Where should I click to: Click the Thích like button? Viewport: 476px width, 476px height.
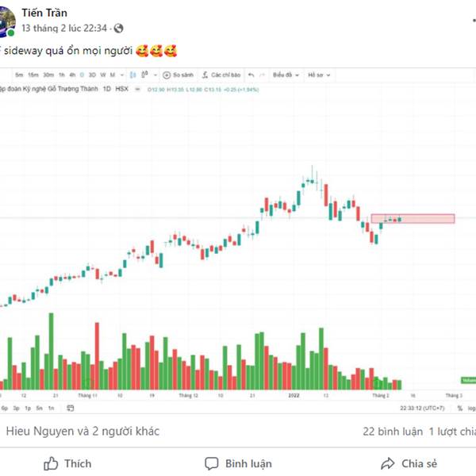(x=67, y=463)
